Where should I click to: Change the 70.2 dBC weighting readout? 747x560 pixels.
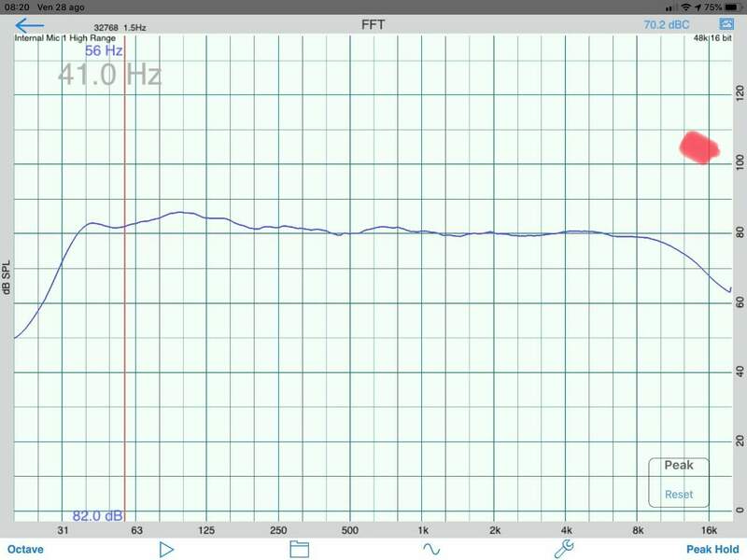click(669, 25)
